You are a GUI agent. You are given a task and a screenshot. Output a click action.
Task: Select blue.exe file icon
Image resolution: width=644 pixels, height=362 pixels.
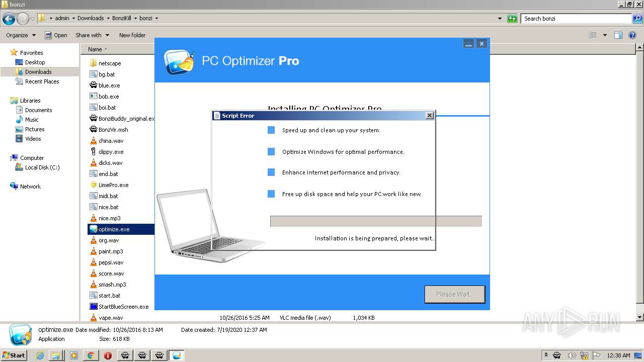(93, 85)
